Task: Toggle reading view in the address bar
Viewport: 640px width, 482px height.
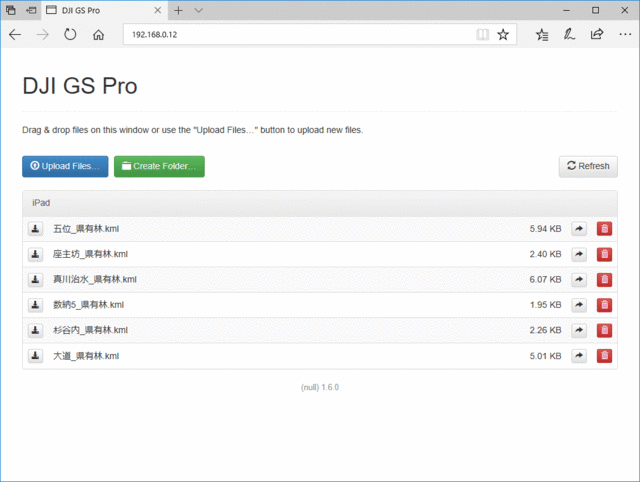Action: [482, 35]
